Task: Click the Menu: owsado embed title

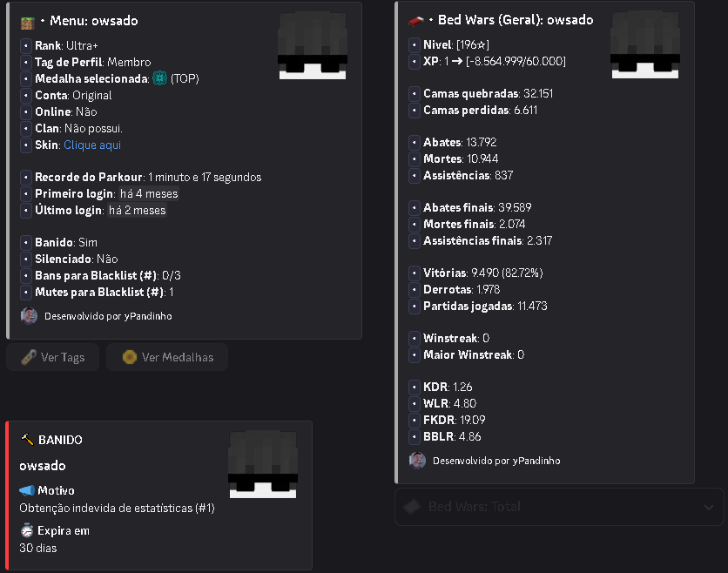Action: 94,21
